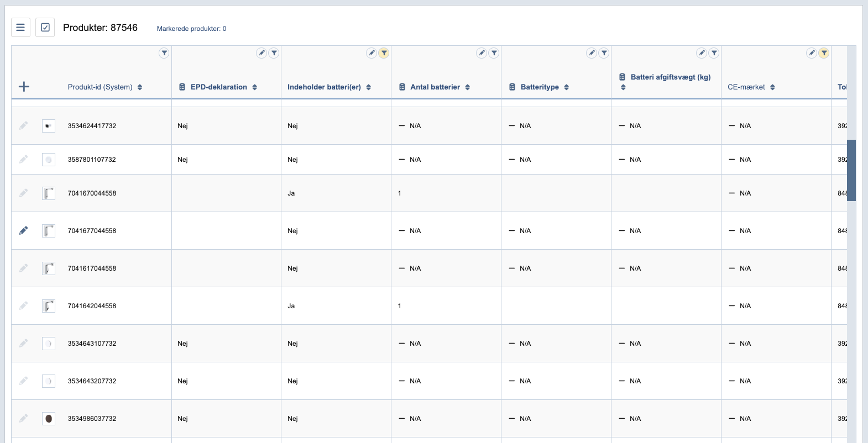Select product id 7041677044558 cell
The height and width of the screenshot is (443, 868).
92,231
